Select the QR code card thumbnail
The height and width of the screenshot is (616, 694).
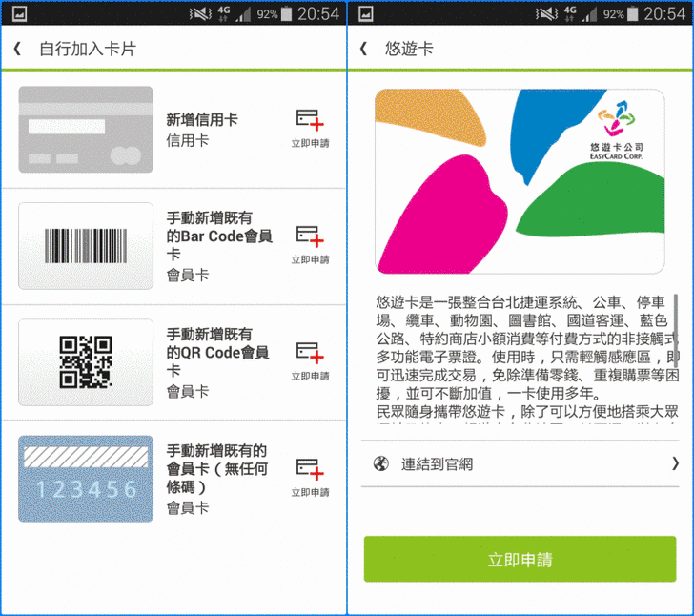[x=86, y=362]
